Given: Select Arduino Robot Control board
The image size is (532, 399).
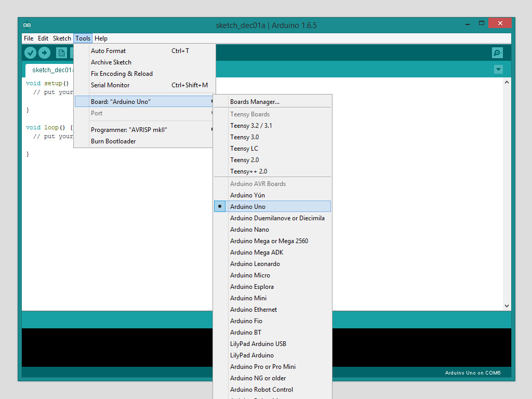Looking at the screenshot, I should pyautogui.click(x=272, y=390).
